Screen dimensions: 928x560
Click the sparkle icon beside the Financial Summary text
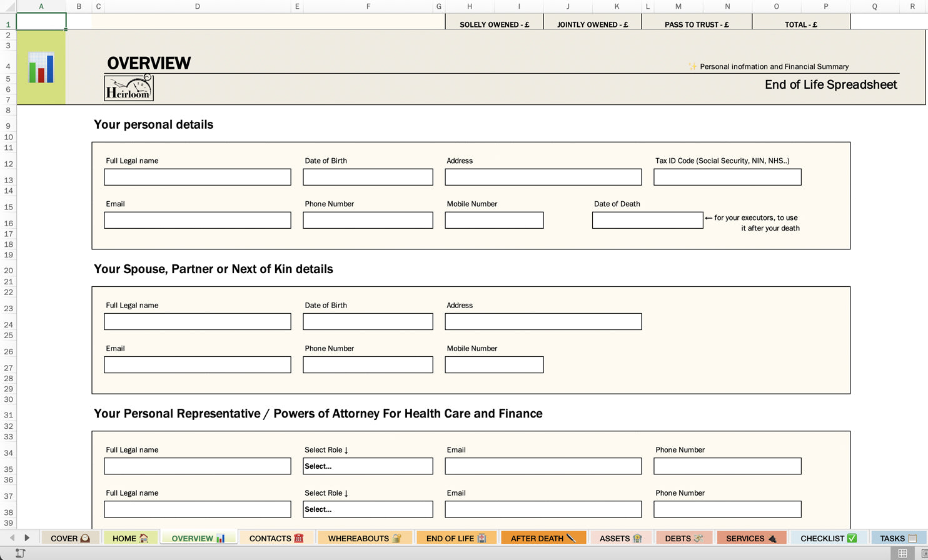click(x=693, y=66)
